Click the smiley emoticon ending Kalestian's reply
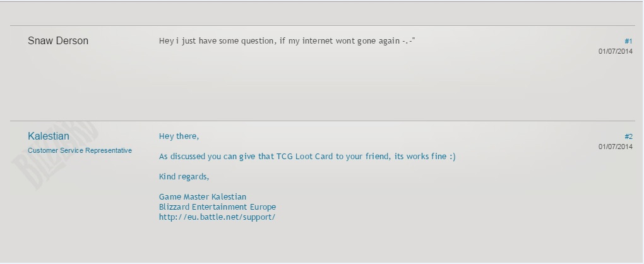The width and height of the screenshot is (644, 264). 452,157
